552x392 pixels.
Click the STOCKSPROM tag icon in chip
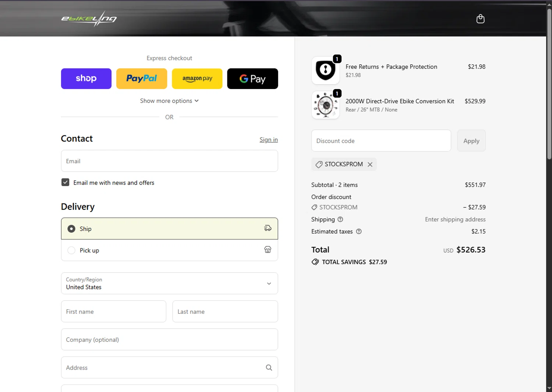(319, 164)
